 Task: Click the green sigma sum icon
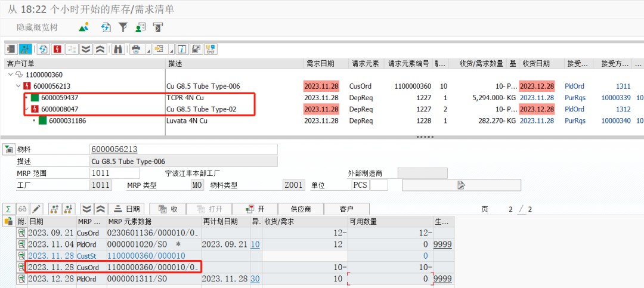(x=8, y=209)
